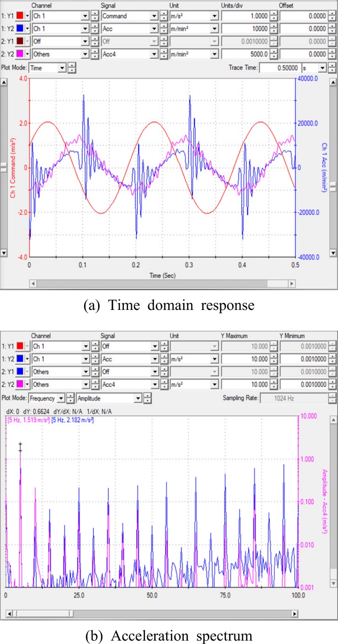Change the red Command trace color swatch

coord(19,14)
